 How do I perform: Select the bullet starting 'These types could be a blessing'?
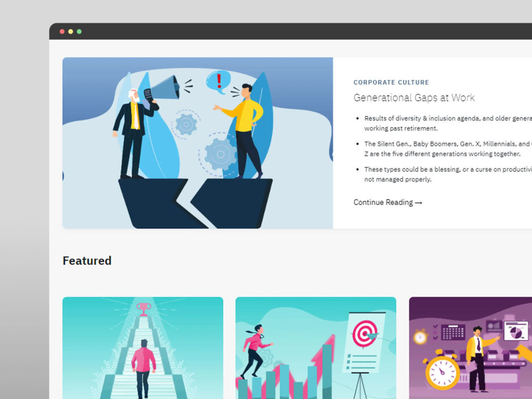point(448,174)
